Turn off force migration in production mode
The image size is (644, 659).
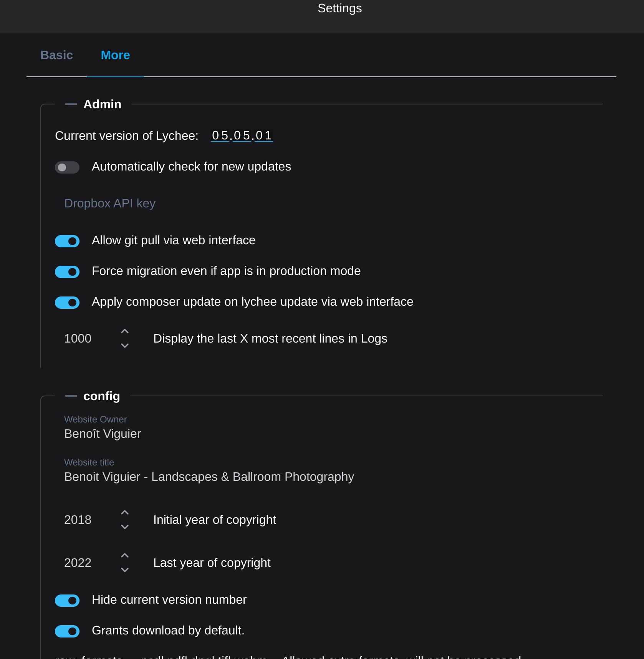pos(67,272)
